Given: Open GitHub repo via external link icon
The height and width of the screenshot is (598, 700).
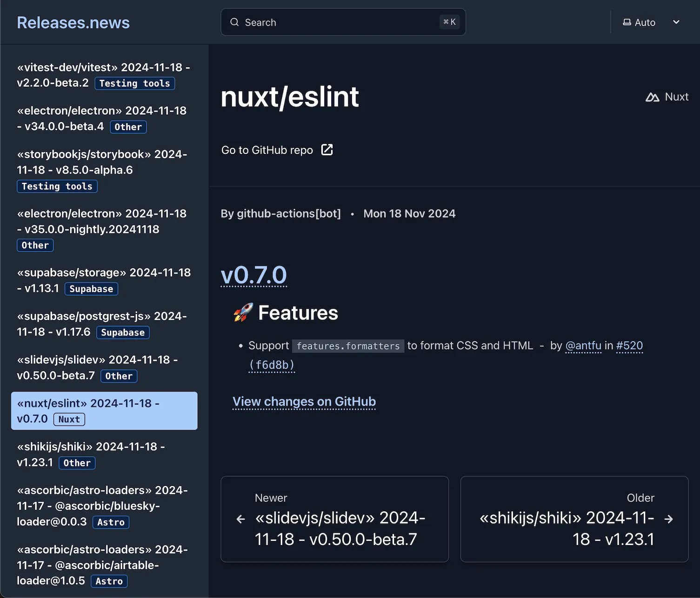Looking at the screenshot, I should (327, 150).
